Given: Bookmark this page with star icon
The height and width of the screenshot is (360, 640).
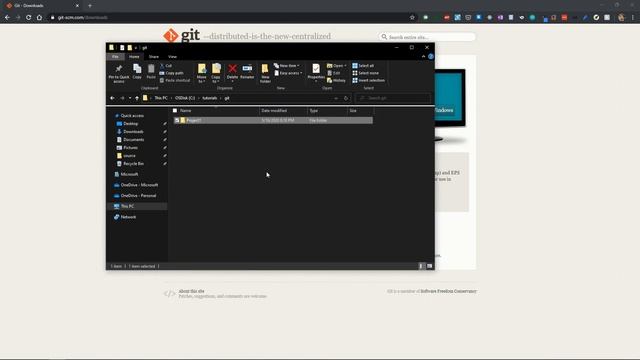Looking at the screenshot, I should (x=412, y=18).
